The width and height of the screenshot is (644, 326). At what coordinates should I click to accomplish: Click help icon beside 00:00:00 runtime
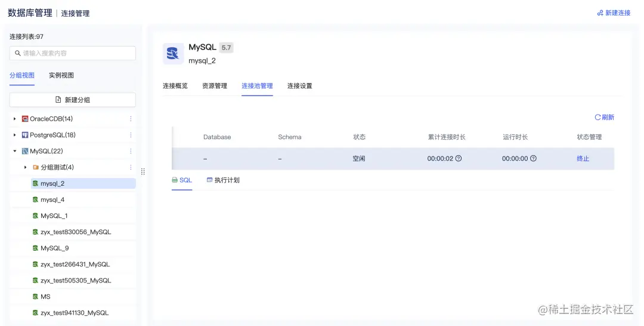tap(533, 159)
